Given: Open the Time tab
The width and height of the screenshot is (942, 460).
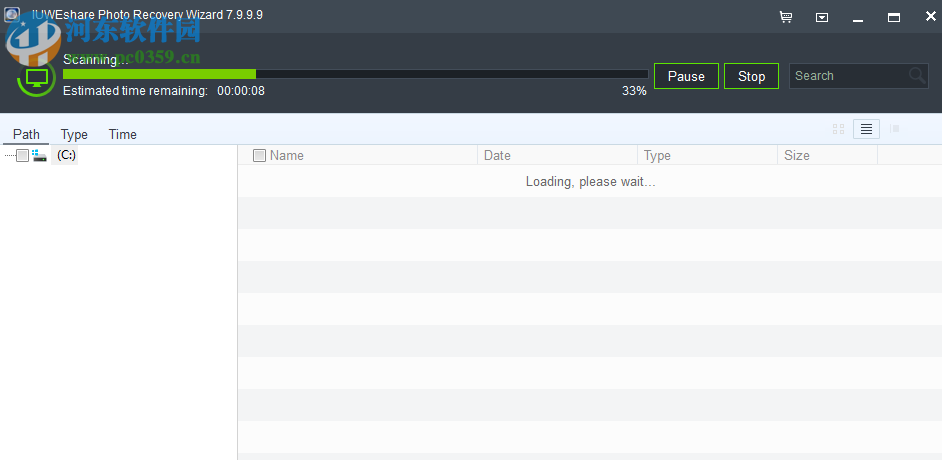Looking at the screenshot, I should coord(123,135).
